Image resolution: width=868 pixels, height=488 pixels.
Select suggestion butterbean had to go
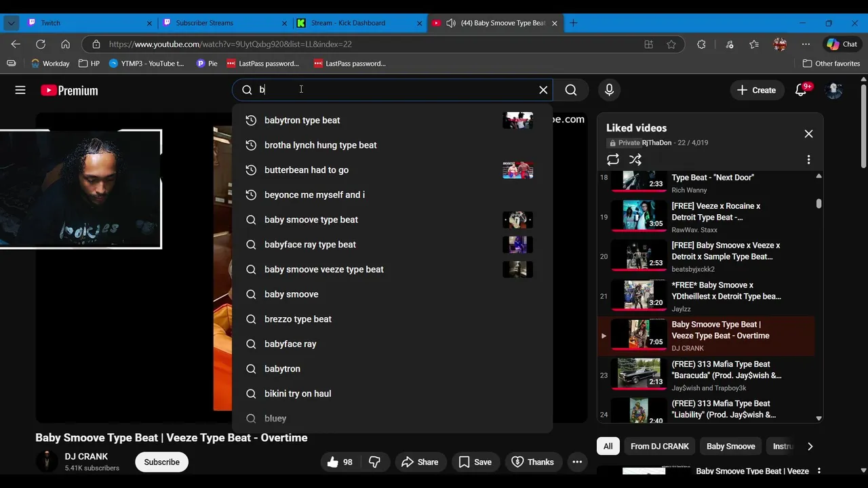coord(392,170)
